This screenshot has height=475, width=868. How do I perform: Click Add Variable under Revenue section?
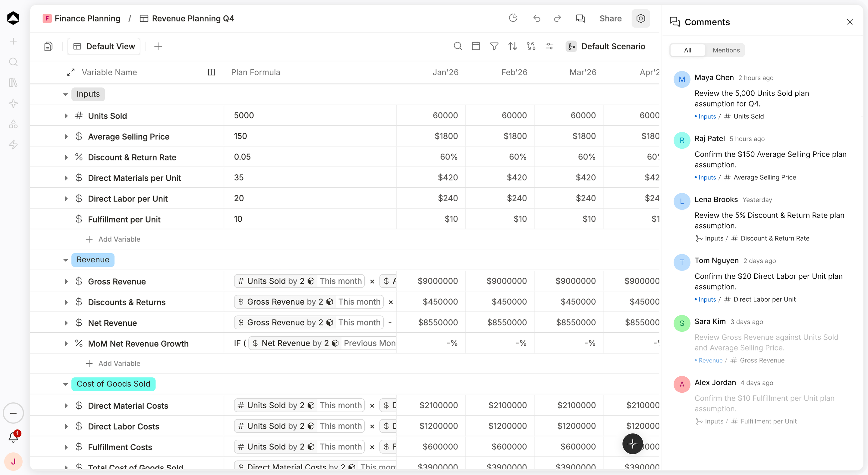(x=113, y=363)
